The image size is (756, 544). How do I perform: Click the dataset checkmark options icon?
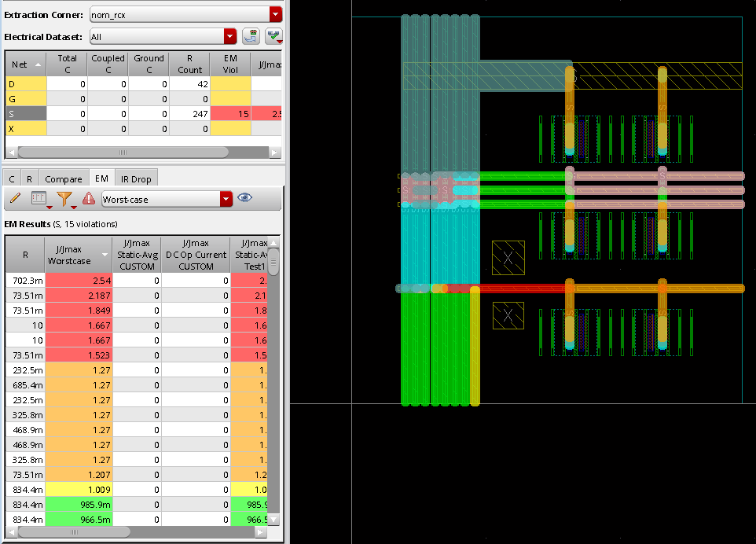273,36
